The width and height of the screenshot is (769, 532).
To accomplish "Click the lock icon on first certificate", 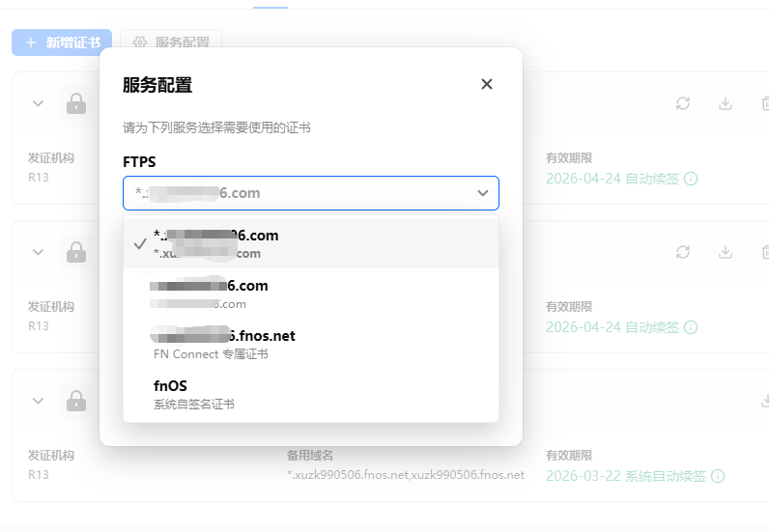I will 76,103.
